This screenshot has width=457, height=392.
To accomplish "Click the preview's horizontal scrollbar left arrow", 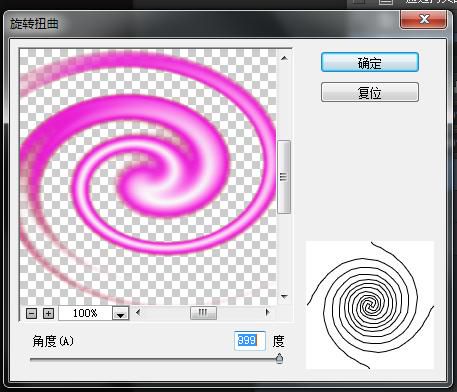I will [x=138, y=313].
